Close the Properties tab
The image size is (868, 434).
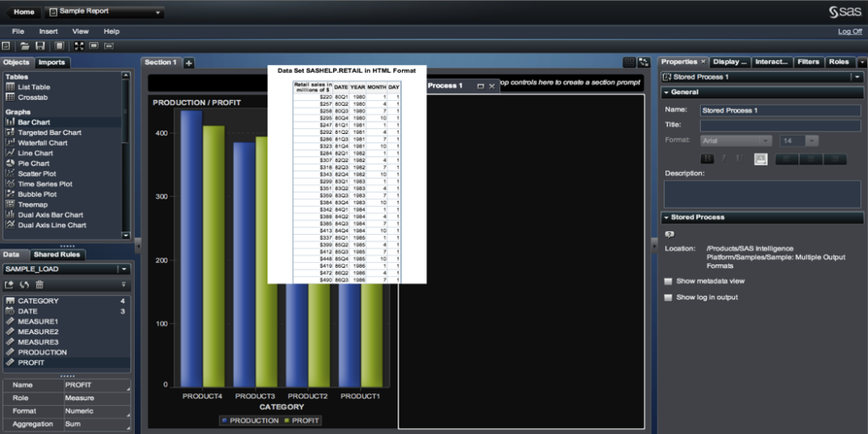(703, 62)
